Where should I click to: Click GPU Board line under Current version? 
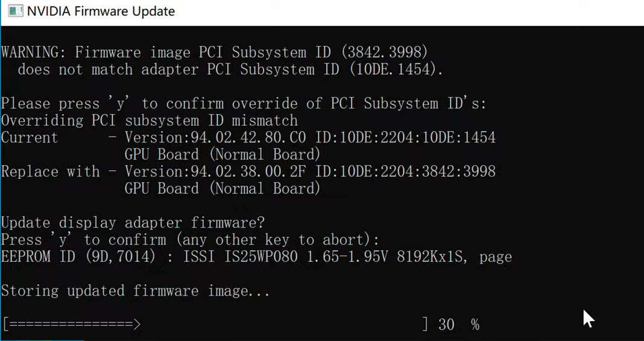(x=222, y=155)
